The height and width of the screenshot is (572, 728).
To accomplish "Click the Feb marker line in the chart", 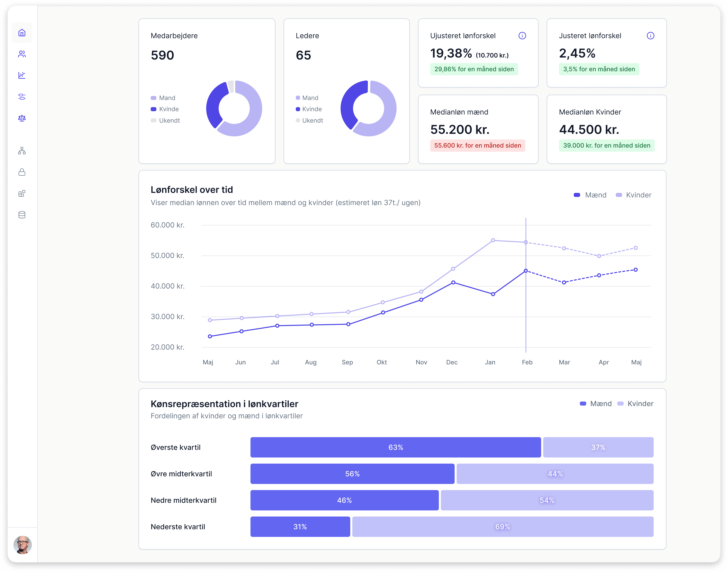I will click(x=526, y=285).
